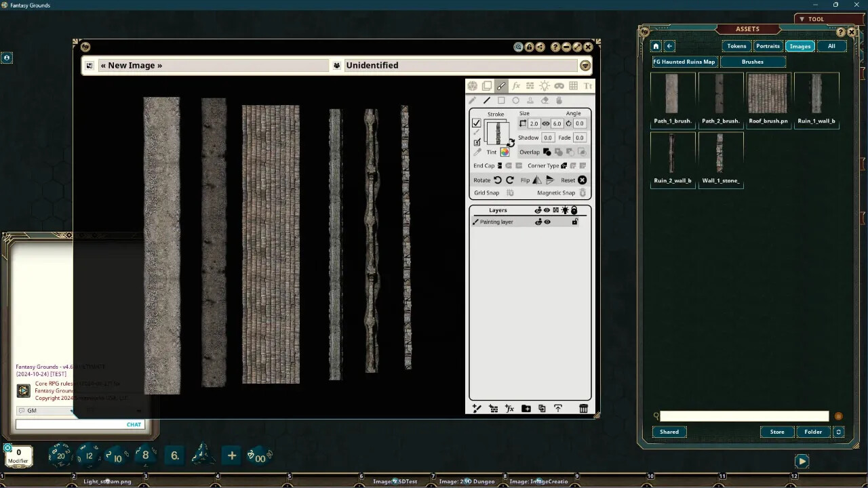
Task: Select the Text (Tt) tool
Action: point(588,86)
